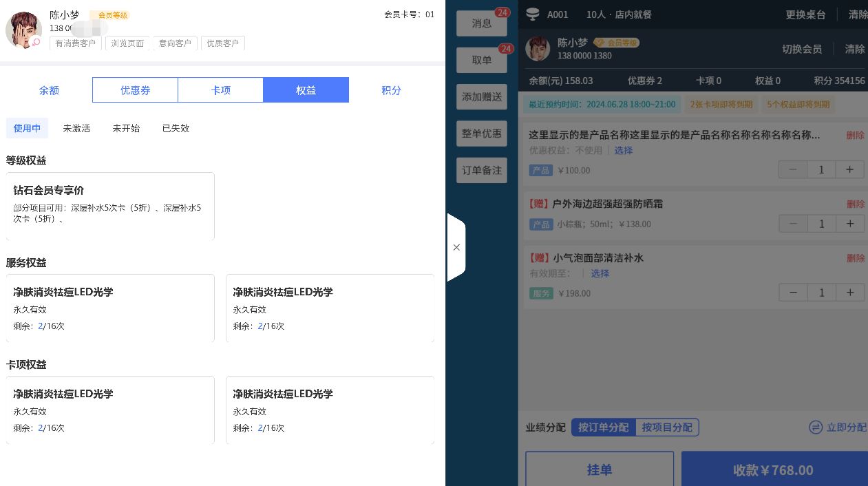Click the quantity field of 小气泡面部清洁补水
Screen dimensions: 868x486
(821, 293)
